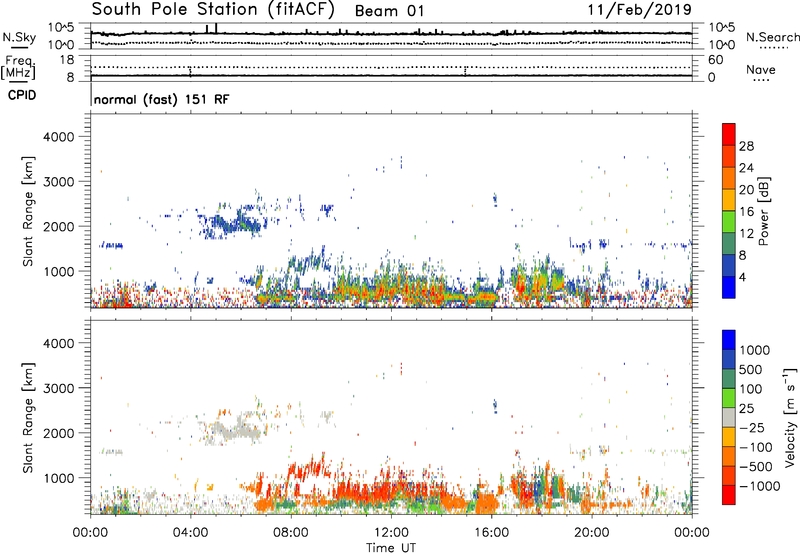Click the '04:00' time tick label

(x=190, y=533)
